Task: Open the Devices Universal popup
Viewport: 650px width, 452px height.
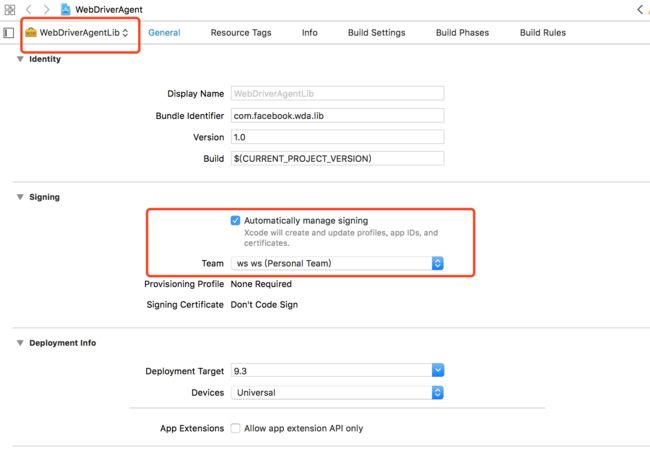Action: (x=337, y=392)
